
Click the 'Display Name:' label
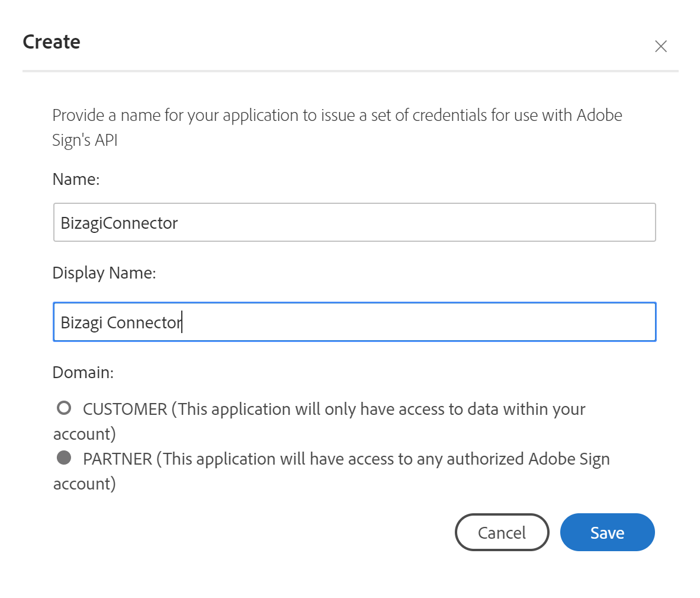[x=104, y=273]
